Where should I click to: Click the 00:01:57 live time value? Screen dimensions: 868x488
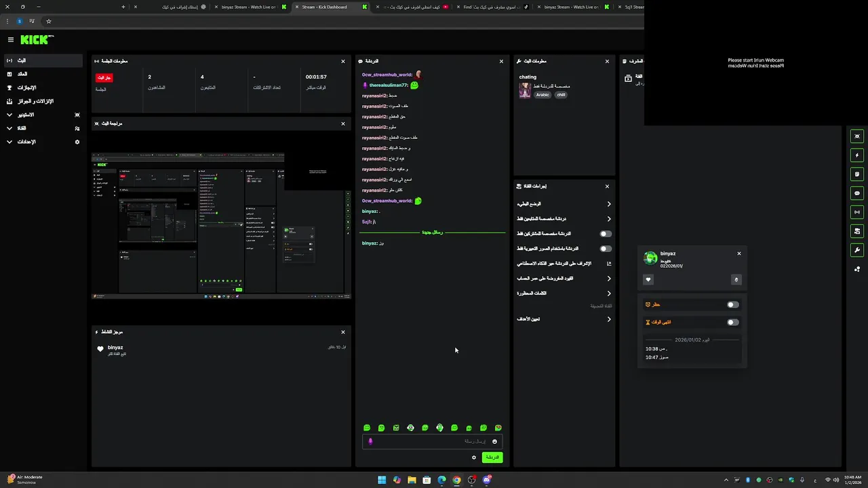[316, 77]
